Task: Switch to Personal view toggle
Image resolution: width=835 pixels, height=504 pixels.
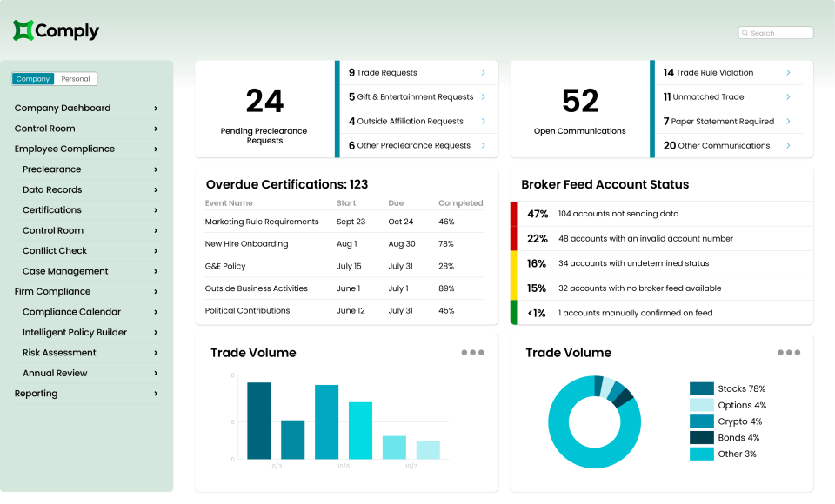Action: [x=76, y=79]
